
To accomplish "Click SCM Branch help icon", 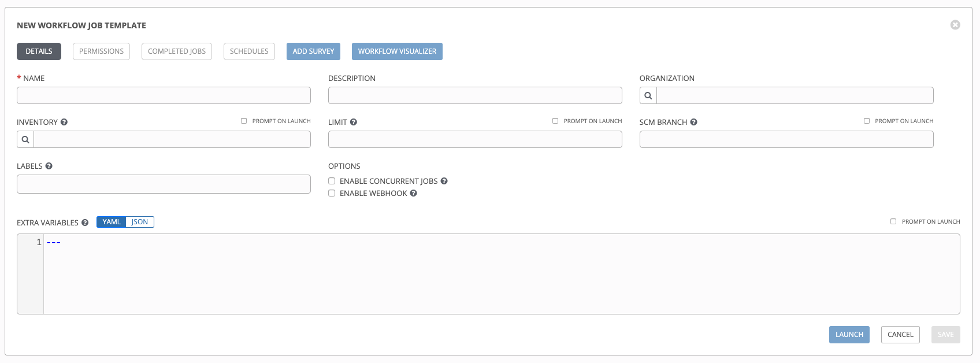I will [x=693, y=122].
